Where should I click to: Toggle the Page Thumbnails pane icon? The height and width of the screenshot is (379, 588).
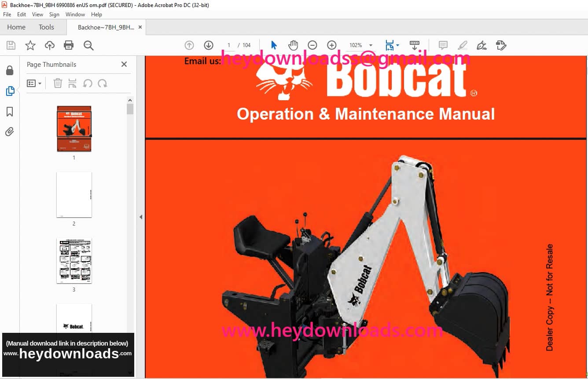pyautogui.click(x=10, y=91)
